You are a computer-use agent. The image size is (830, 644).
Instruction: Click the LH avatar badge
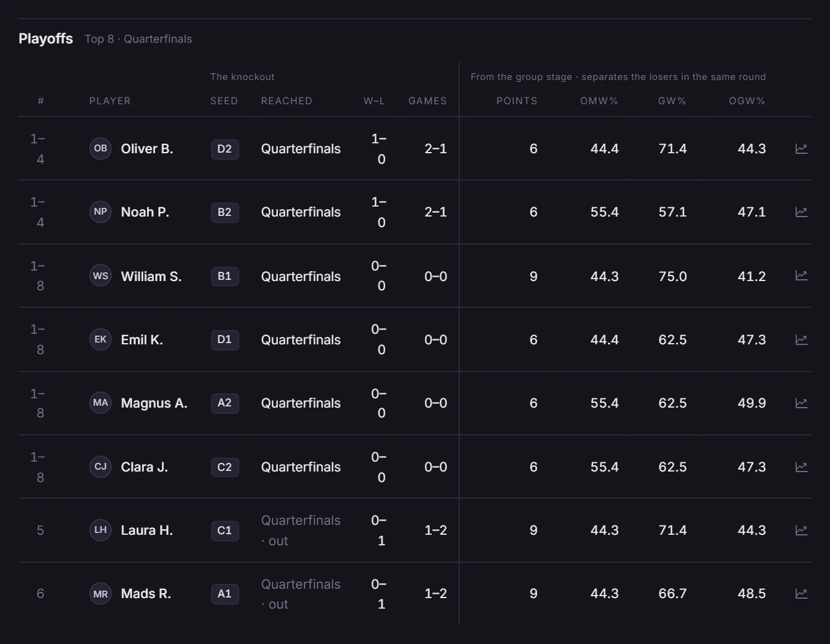100,530
